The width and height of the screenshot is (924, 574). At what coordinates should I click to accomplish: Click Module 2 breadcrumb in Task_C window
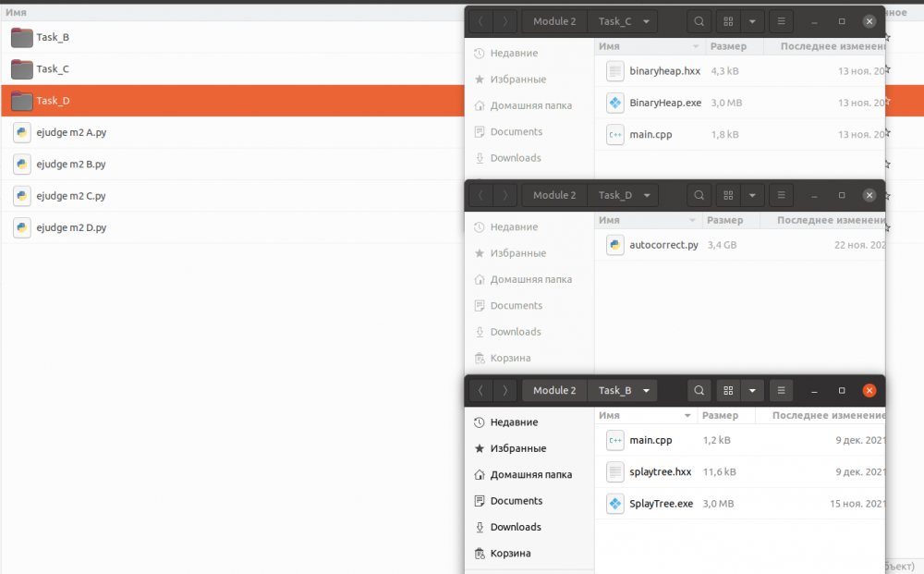tap(554, 21)
